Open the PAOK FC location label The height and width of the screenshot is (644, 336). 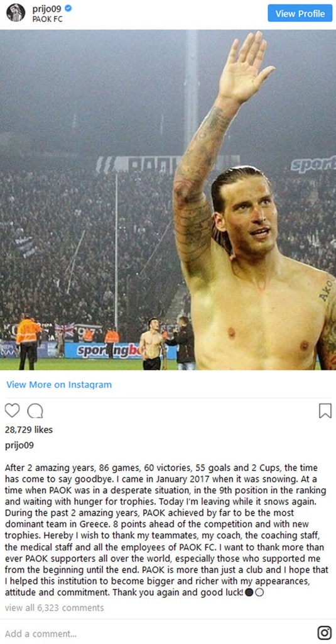48,19
